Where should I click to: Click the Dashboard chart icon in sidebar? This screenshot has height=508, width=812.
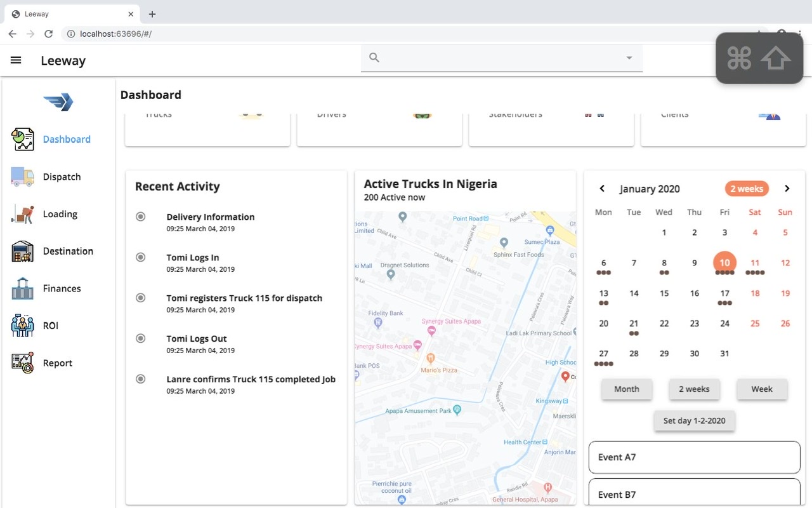tap(23, 139)
